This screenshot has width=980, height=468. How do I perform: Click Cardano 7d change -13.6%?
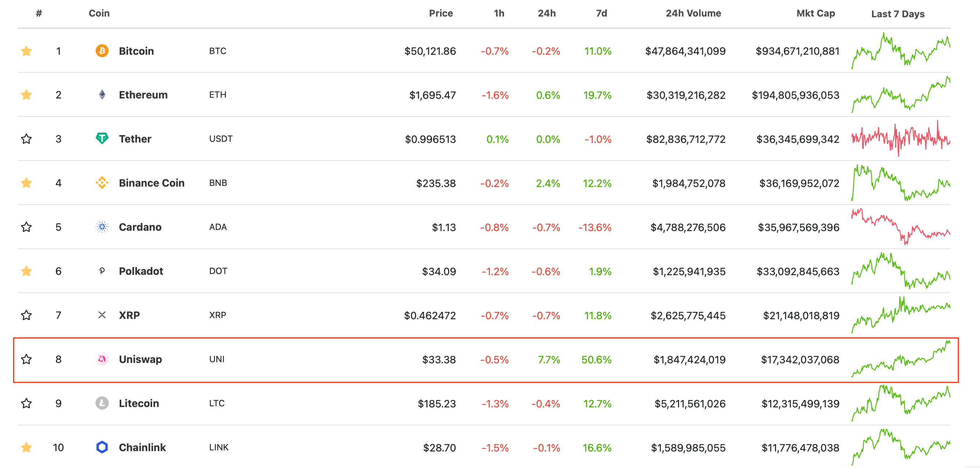click(595, 227)
